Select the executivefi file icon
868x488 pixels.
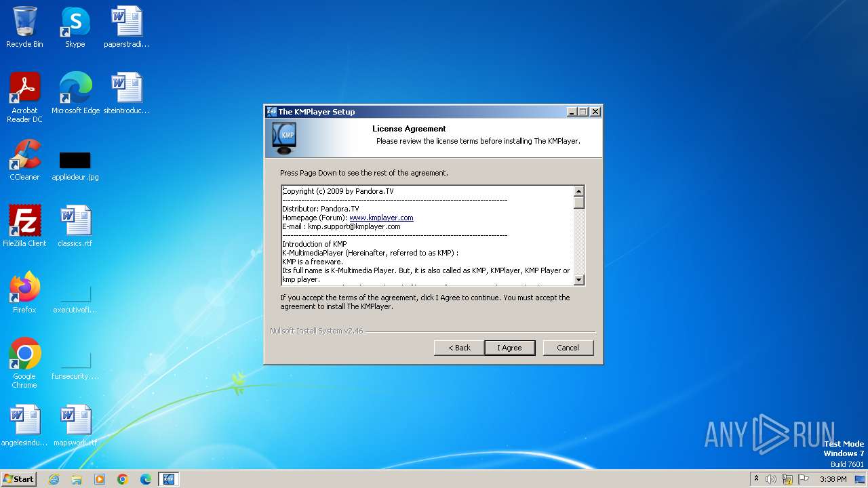(x=75, y=298)
